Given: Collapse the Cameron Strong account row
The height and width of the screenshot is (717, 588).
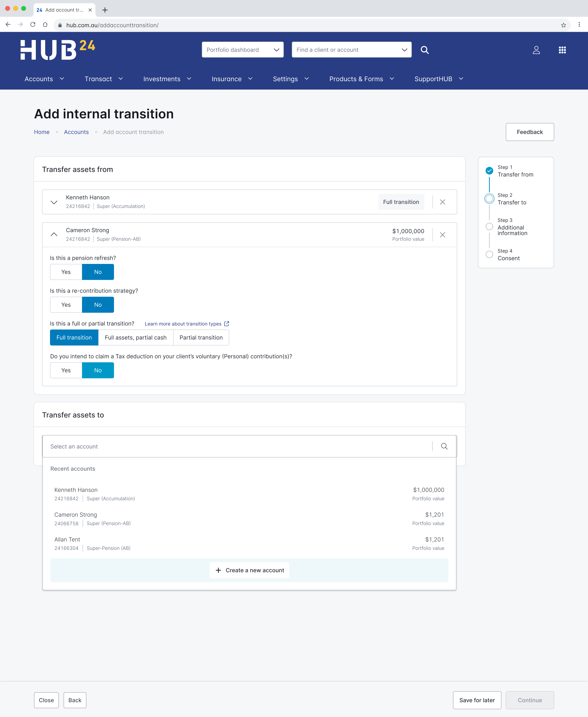Looking at the screenshot, I should (x=54, y=234).
